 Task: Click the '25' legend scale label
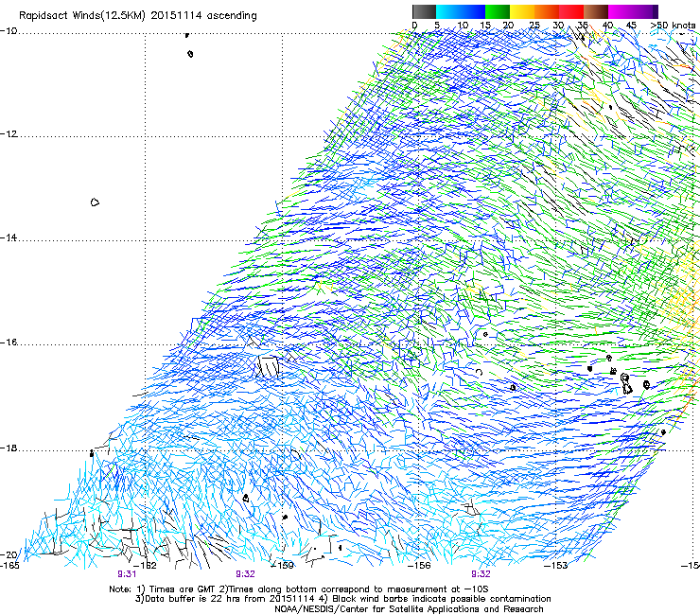pos(534,25)
